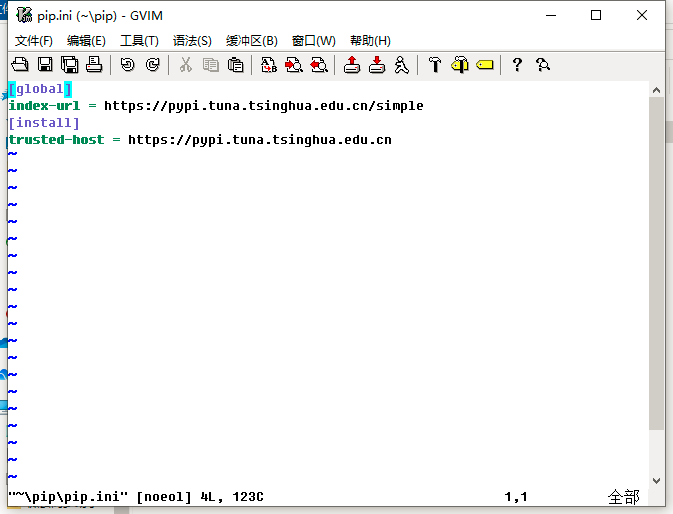
Task: Place cursor on [global] line
Action: pyautogui.click(x=40, y=89)
